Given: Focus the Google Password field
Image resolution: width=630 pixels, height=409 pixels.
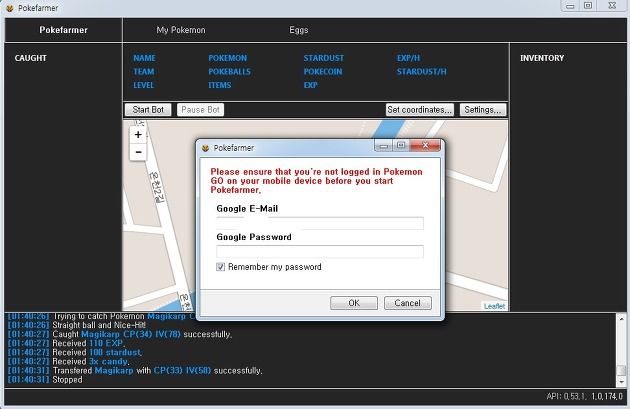Looking at the screenshot, I should click(320, 252).
